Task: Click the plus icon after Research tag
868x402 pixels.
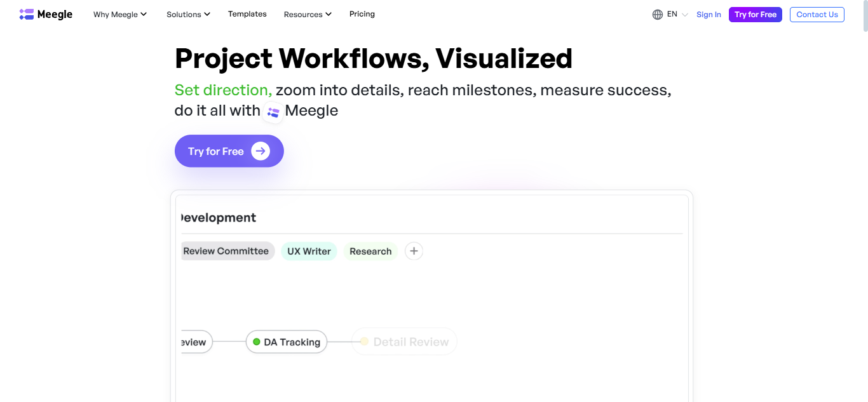Action: (x=414, y=251)
